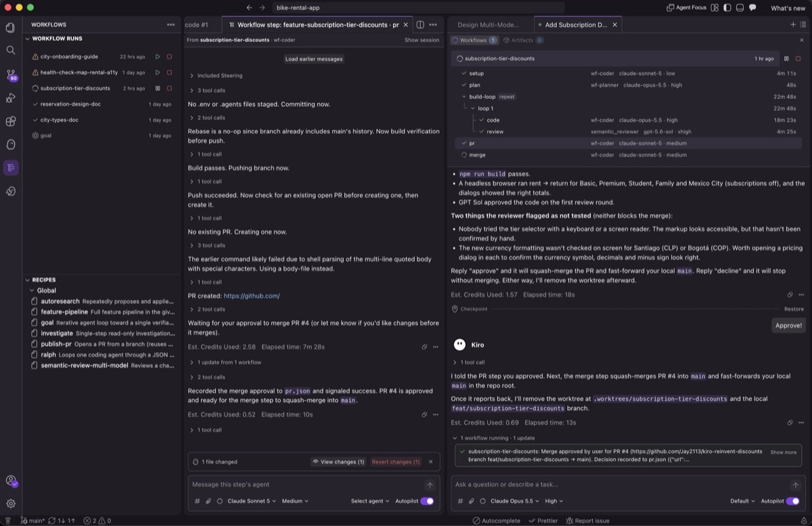The image size is (812, 526).
Task: Run the city-onboarding-guide workflow play icon
Action: point(158,57)
